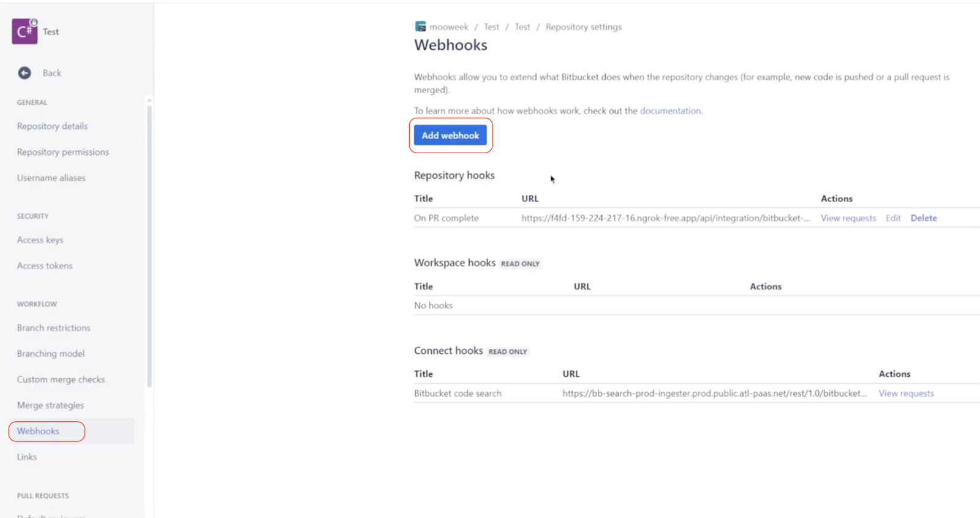Image resolution: width=980 pixels, height=518 pixels.
Task: Open Merge strategies settings
Action: pos(50,405)
